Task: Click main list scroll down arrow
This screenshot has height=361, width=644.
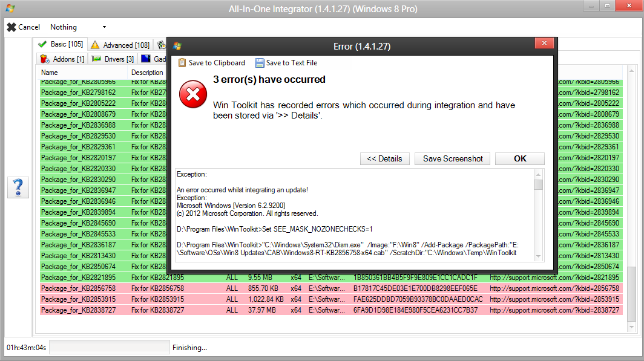Action: pyautogui.click(x=632, y=327)
